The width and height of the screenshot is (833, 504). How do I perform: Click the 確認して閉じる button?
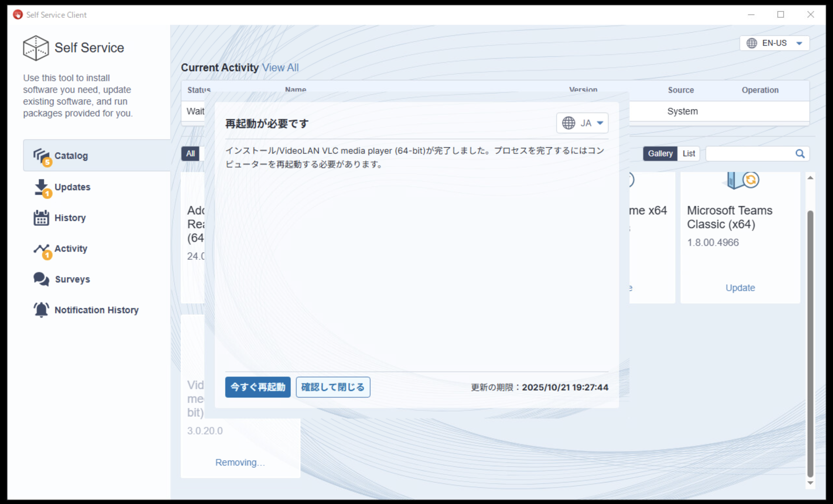333,387
